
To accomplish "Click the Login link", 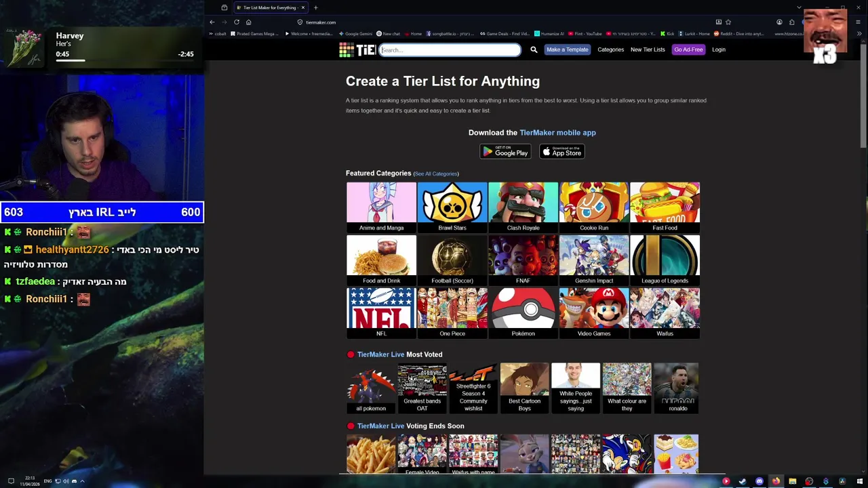I will coord(719,49).
